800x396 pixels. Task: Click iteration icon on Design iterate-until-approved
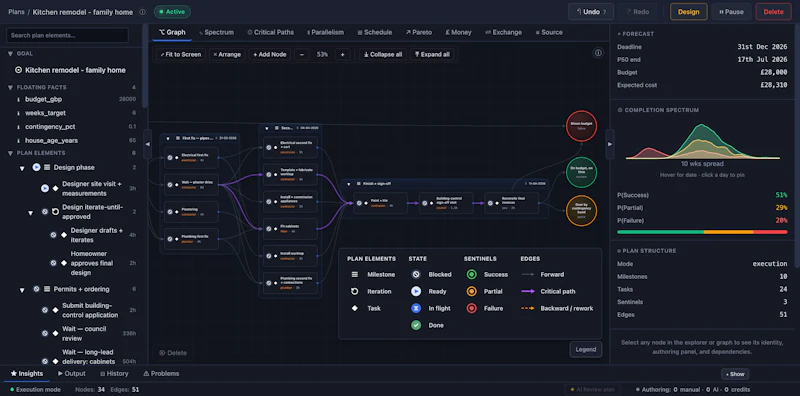pyautogui.click(x=56, y=211)
